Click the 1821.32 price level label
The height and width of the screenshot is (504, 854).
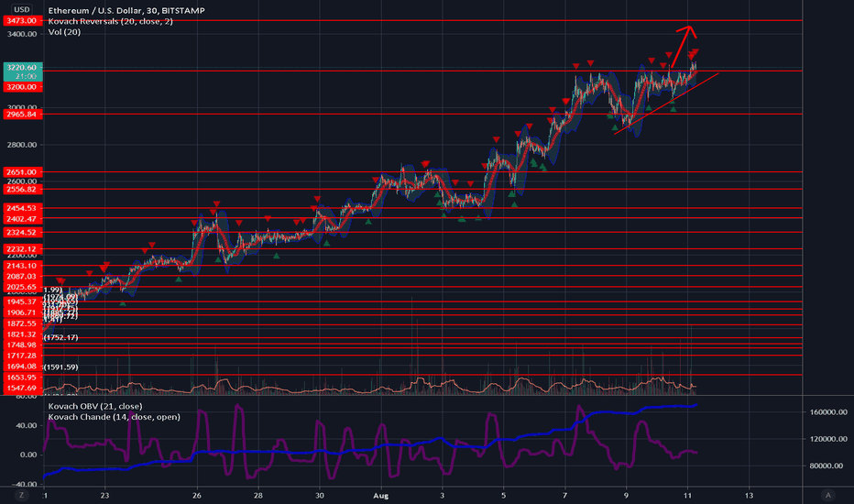coord(22,334)
